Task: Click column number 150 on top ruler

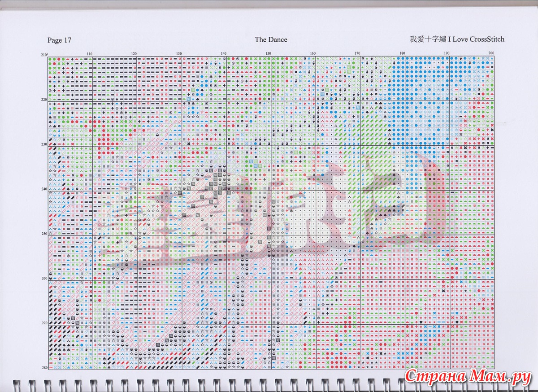Action: [x=268, y=54]
